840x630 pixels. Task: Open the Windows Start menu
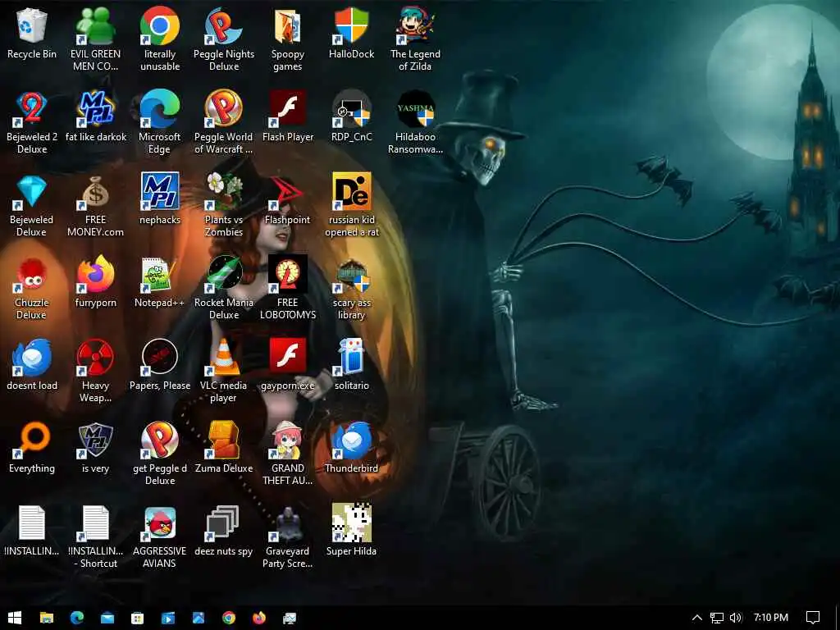[x=15, y=618]
